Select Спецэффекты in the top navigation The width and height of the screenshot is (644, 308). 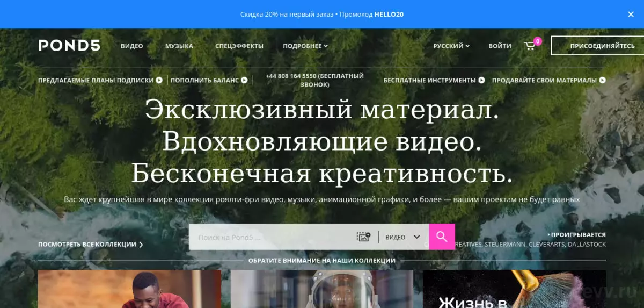click(239, 46)
